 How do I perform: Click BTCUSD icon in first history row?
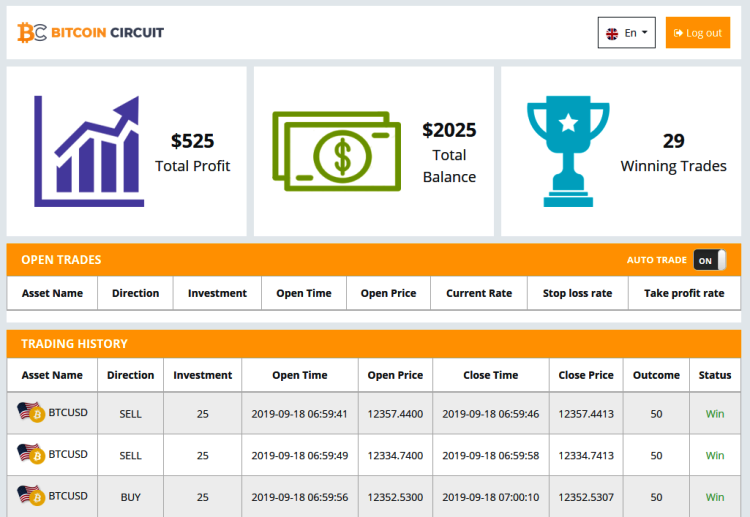pos(31,413)
